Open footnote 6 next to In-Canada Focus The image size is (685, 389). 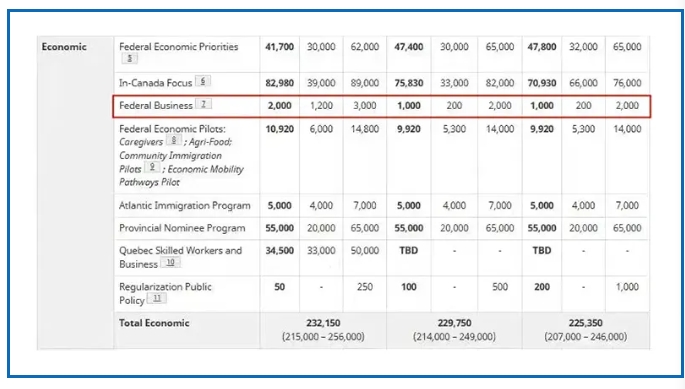pos(203,81)
